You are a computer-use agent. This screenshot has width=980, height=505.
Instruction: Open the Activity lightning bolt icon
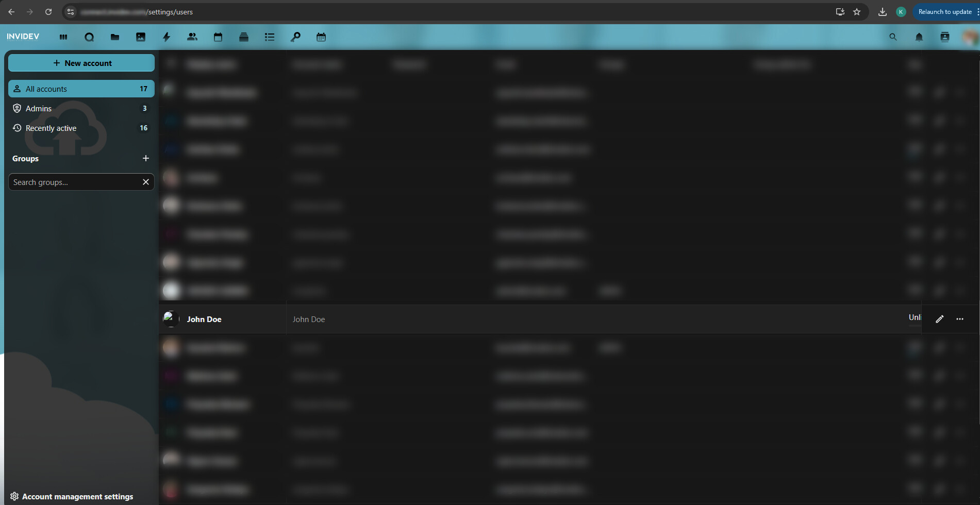(x=167, y=37)
